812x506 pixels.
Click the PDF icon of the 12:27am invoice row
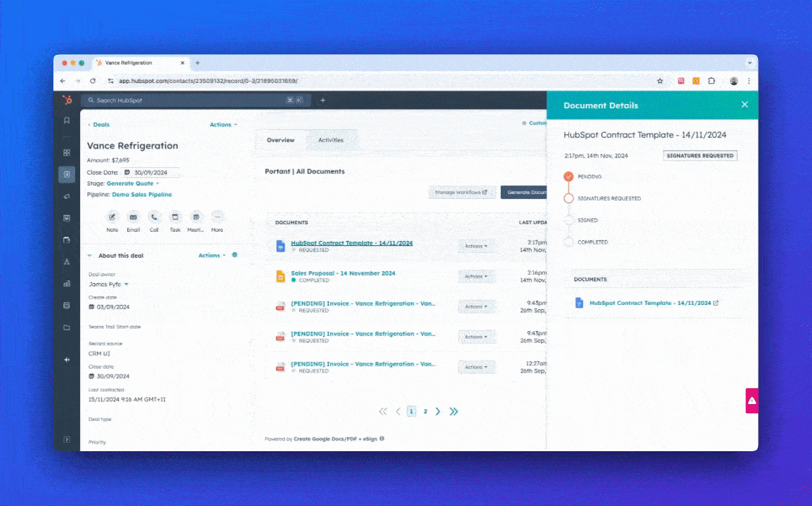click(280, 367)
